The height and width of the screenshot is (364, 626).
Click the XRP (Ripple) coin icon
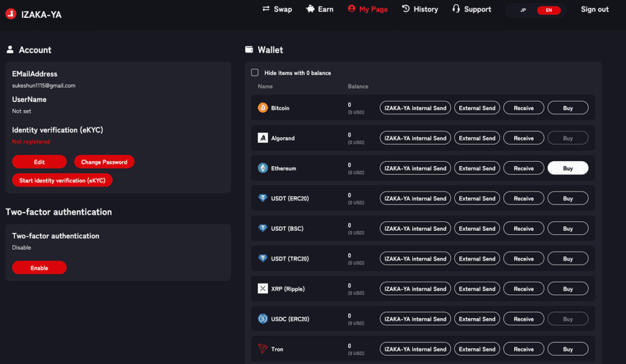tap(263, 288)
